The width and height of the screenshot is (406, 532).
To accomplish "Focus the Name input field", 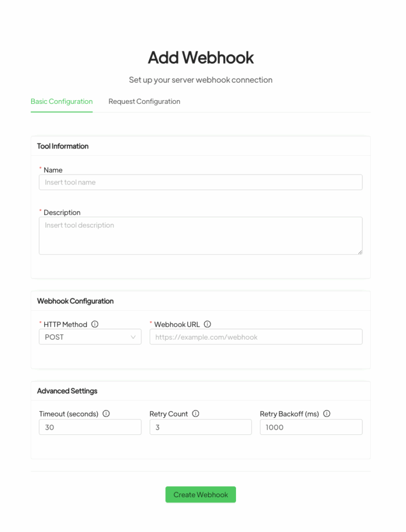I will point(201,182).
